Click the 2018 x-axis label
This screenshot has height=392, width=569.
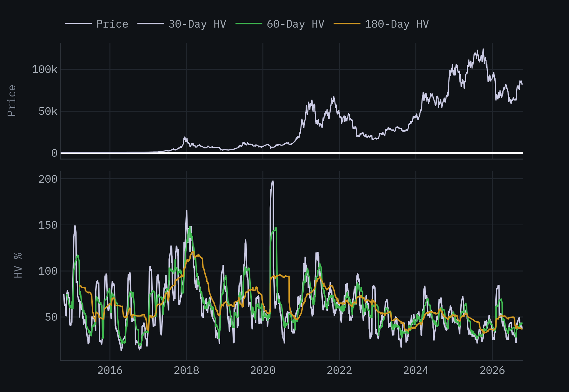tap(186, 370)
